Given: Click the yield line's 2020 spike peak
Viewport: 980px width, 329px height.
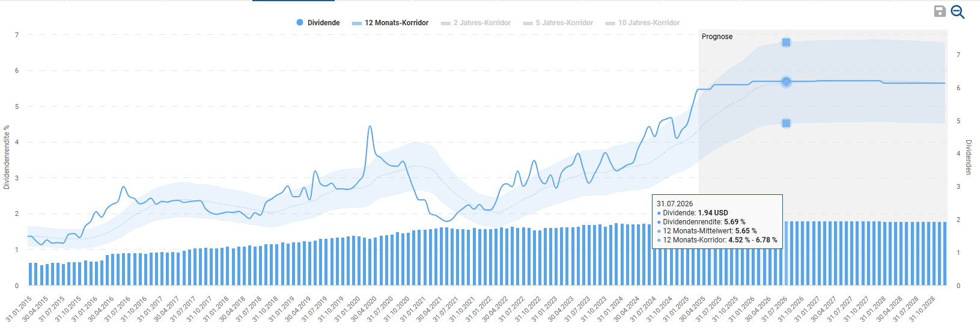Looking at the screenshot, I should pyautogui.click(x=370, y=126).
